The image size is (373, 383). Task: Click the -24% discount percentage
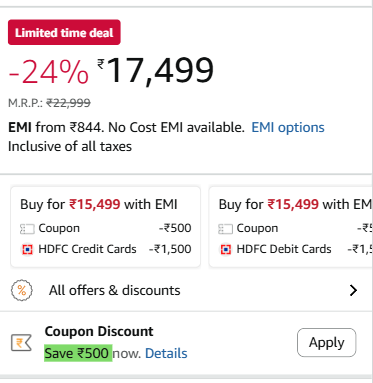click(49, 72)
